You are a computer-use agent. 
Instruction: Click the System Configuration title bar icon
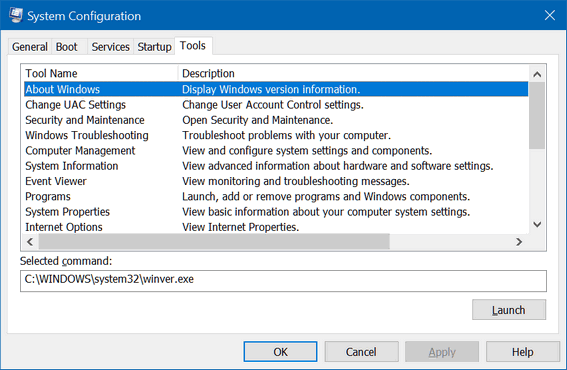16,15
